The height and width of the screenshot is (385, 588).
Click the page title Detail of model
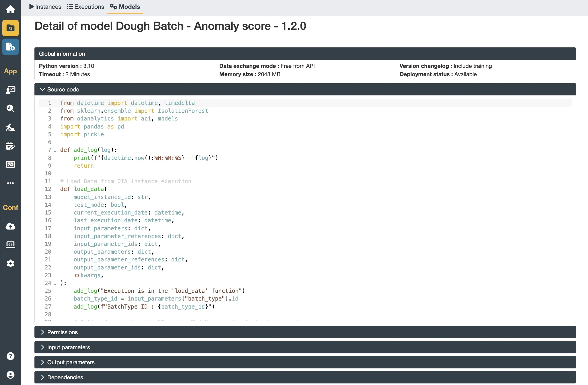[170, 26]
